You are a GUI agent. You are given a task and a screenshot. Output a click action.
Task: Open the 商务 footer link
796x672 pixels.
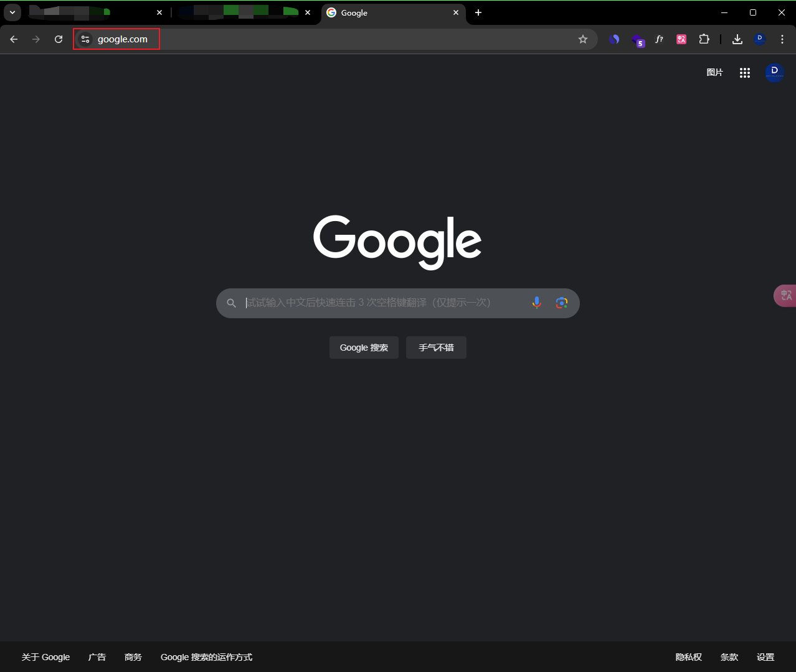tap(133, 657)
